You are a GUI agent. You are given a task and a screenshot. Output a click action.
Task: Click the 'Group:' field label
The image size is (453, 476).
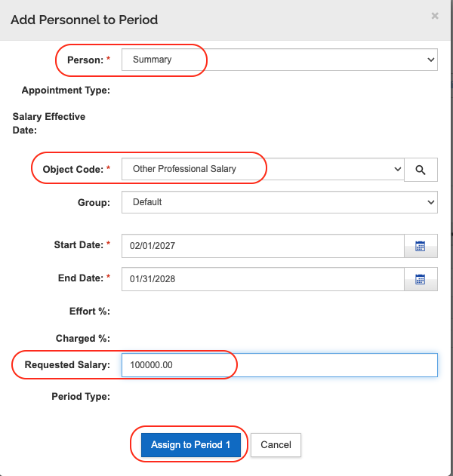(x=94, y=202)
